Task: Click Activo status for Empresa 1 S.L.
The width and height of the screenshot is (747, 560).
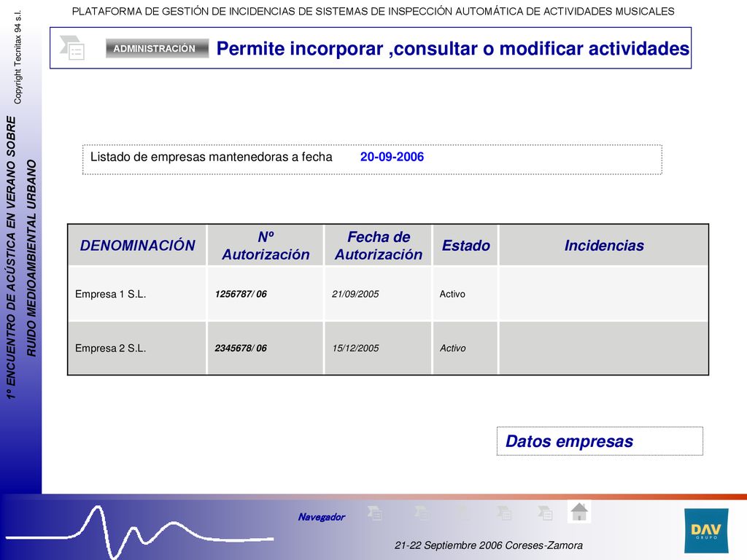Action: click(x=452, y=295)
